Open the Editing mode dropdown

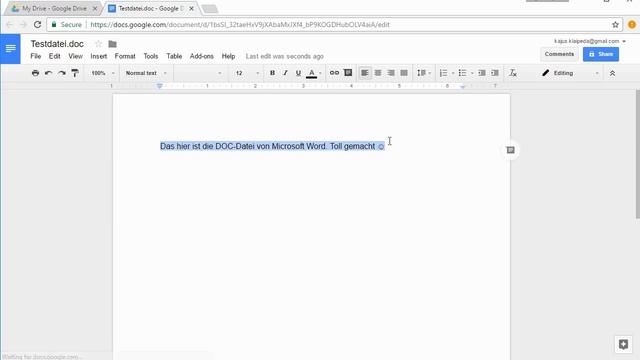(570, 73)
